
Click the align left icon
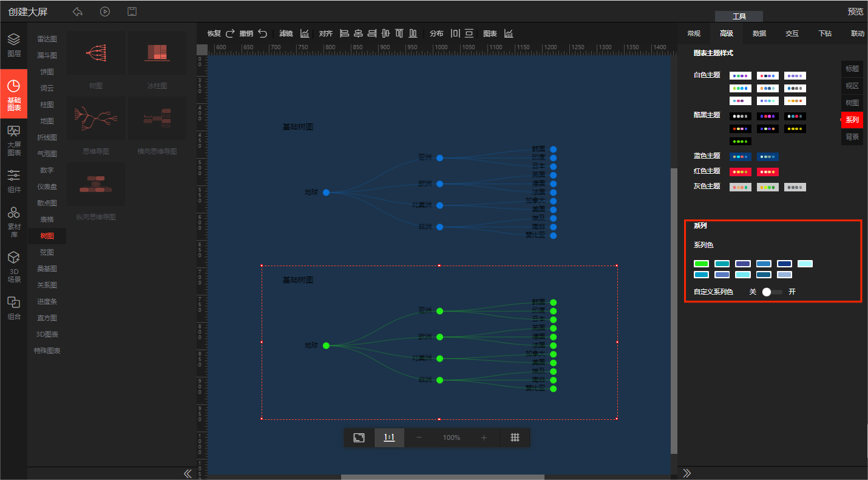coord(345,33)
